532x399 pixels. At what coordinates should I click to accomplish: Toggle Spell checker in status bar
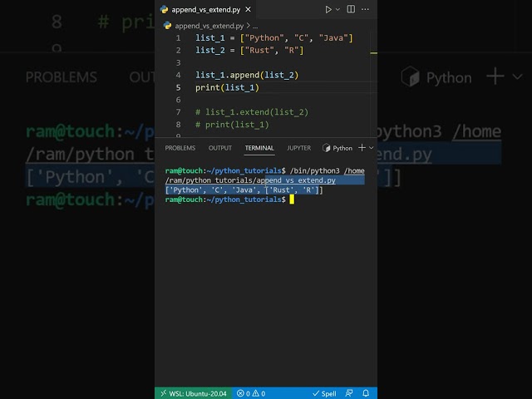324,393
